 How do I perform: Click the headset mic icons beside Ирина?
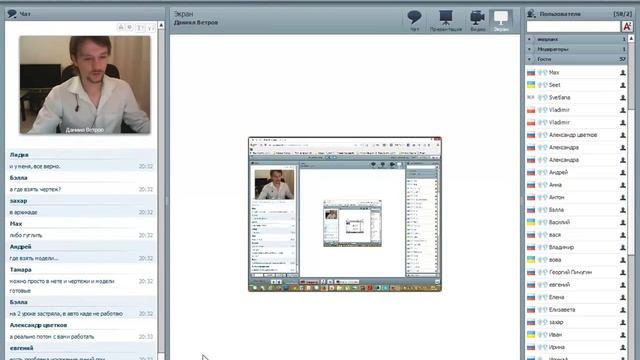[x=542, y=347]
